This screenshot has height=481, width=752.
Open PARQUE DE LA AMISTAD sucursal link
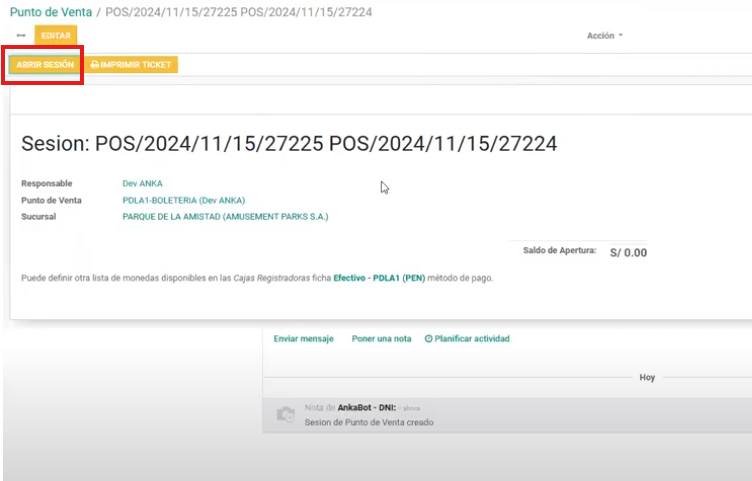point(225,216)
